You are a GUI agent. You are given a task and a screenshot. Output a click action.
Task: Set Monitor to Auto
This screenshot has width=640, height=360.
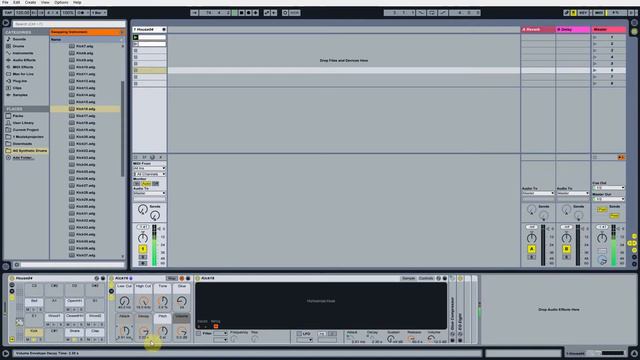(x=146, y=184)
